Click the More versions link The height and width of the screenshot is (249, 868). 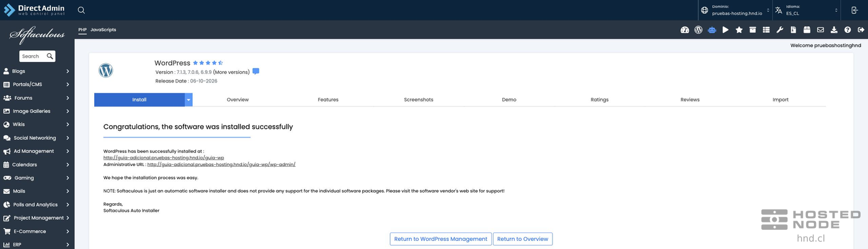[231, 72]
